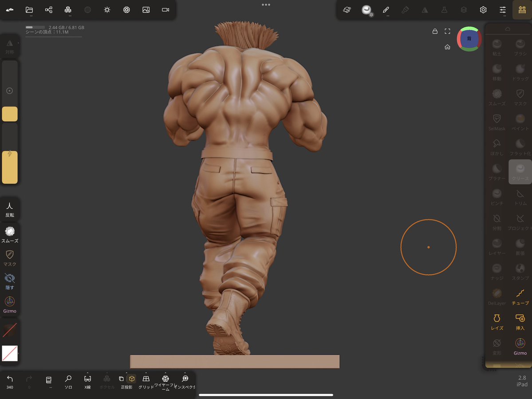Viewport: 532px width, 399px height.
Task: Toggle グリッド grid display
Action: pos(146,382)
